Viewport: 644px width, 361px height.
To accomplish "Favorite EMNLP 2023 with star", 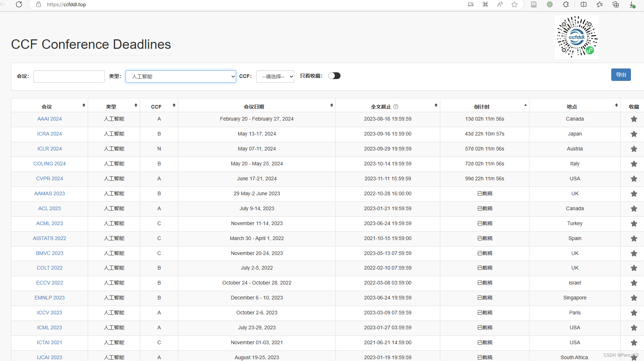I will [634, 298].
